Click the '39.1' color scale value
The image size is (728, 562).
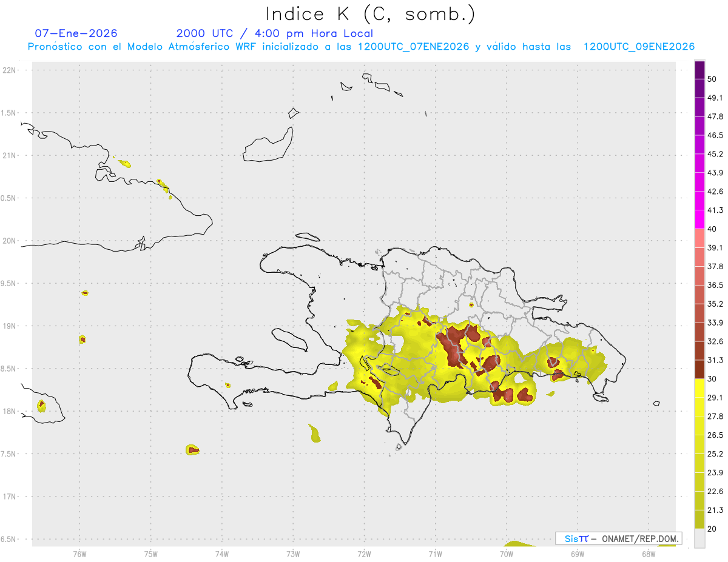[x=715, y=247]
